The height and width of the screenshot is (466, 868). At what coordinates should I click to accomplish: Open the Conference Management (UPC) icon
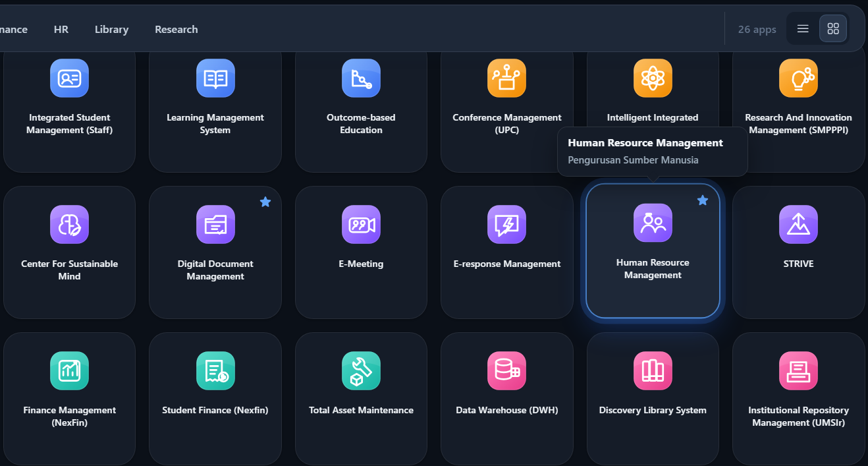click(507, 78)
